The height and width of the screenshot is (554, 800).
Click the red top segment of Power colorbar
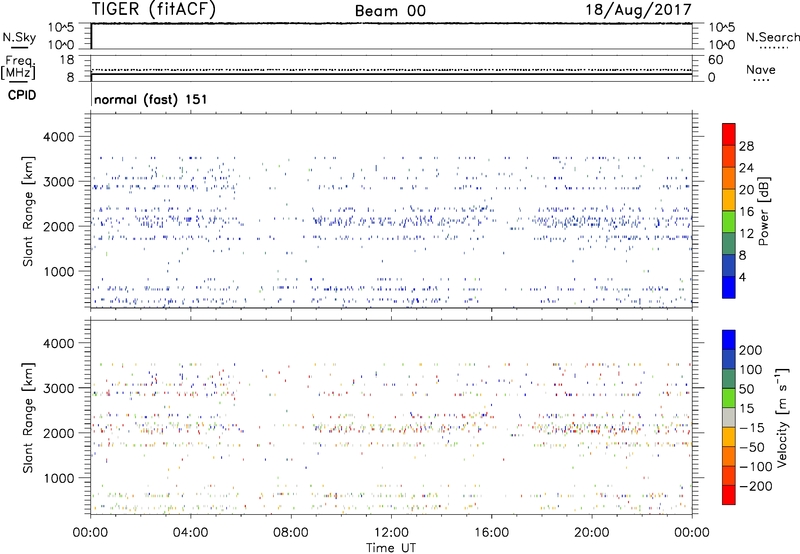pos(729,134)
